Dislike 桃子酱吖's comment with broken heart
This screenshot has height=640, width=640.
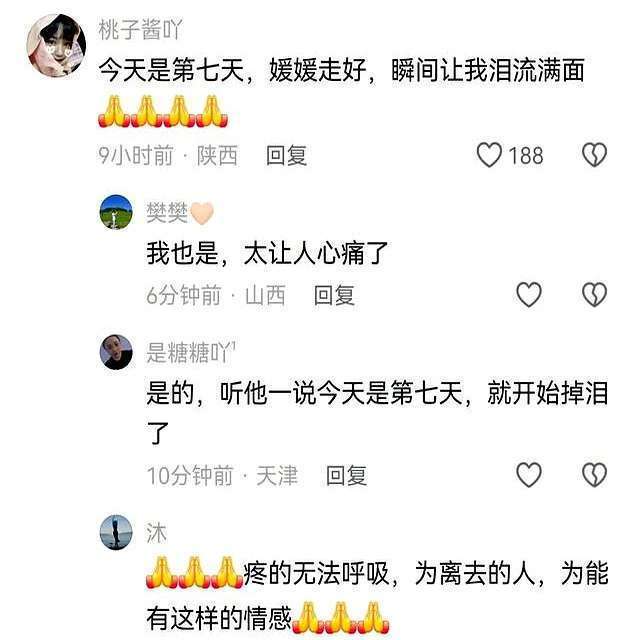tap(594, 155)
